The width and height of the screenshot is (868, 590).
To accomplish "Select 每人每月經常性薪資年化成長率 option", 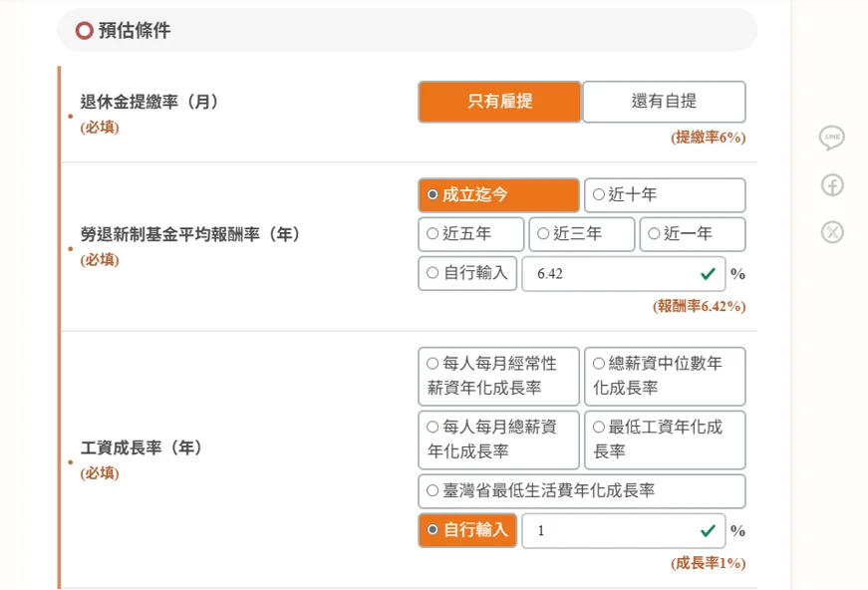I will pos(497,376).
